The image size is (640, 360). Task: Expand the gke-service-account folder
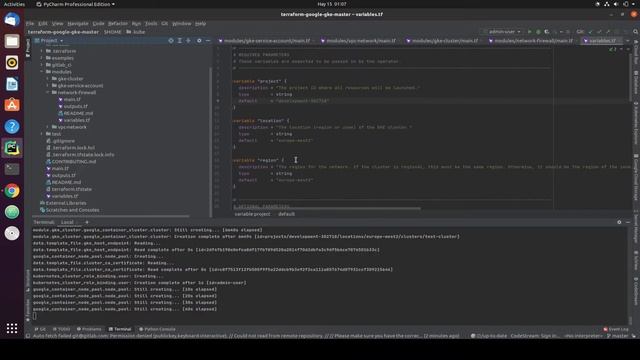point(48,86)
